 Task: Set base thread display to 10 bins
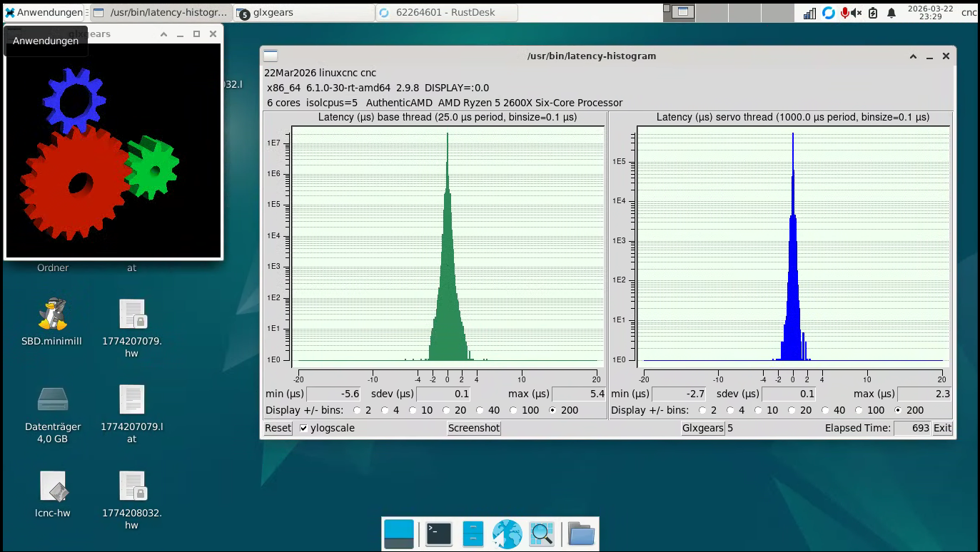(412, 410)
